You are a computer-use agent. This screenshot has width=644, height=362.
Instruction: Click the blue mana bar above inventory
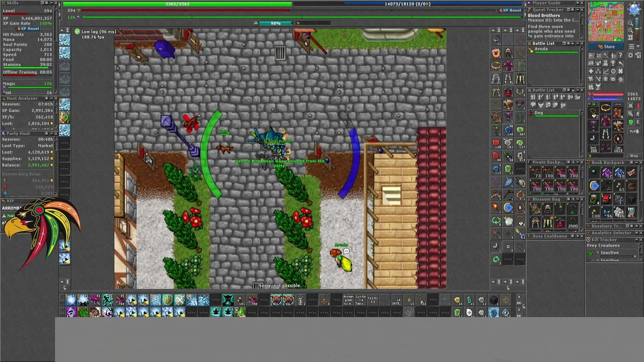[608, 99]
